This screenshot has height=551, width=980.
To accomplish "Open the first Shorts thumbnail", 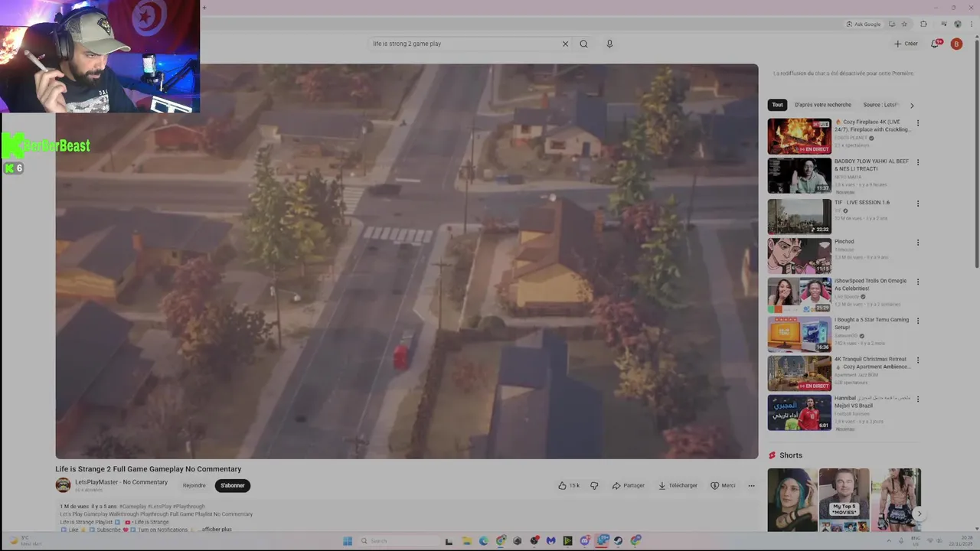I will click(x=792, y=500).
